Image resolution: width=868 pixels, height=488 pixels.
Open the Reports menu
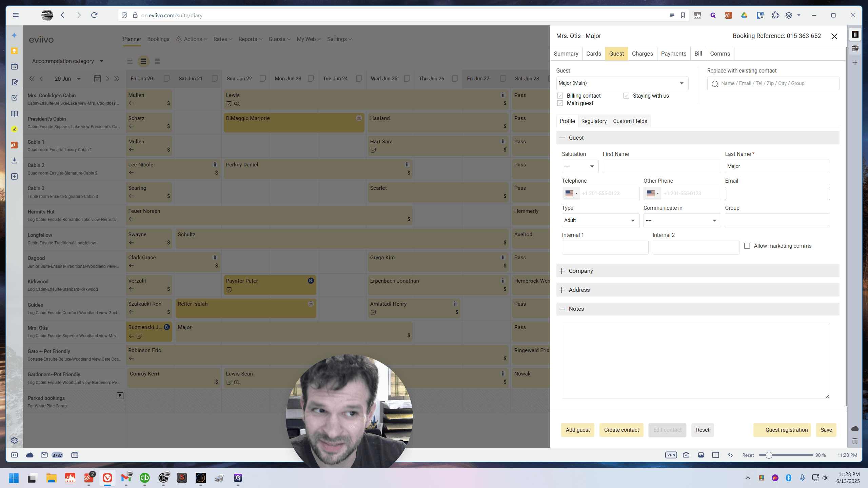250,39
